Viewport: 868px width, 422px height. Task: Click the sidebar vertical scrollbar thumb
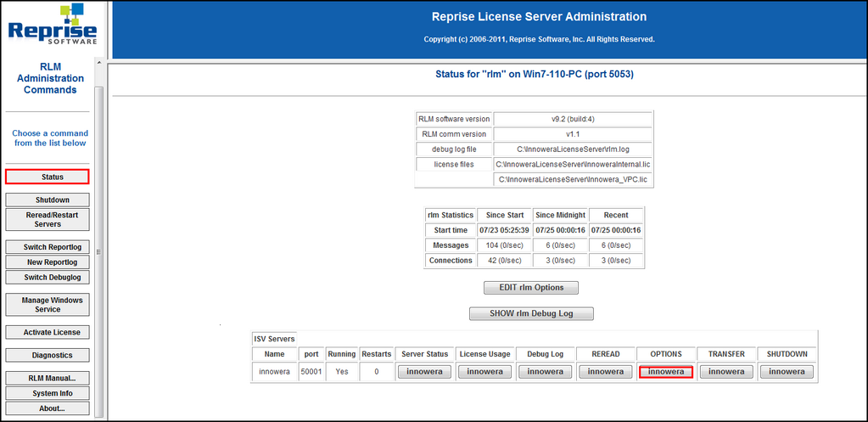click(99, 251)
